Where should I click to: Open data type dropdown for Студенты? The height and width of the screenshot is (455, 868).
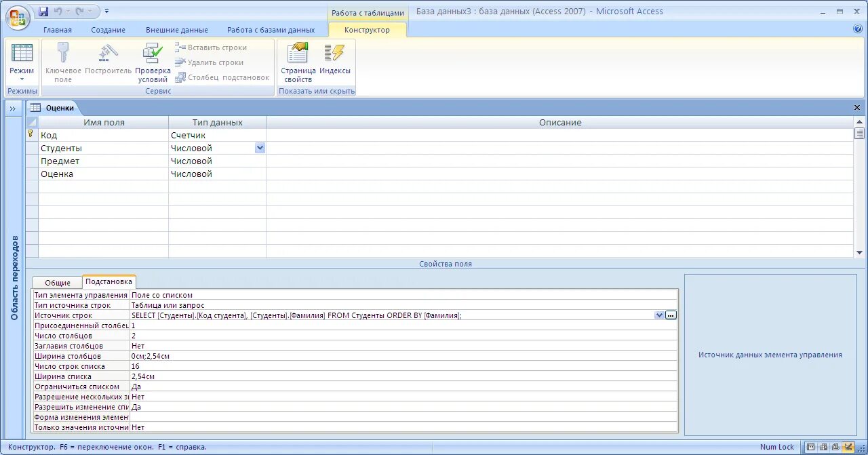point(260,148)
